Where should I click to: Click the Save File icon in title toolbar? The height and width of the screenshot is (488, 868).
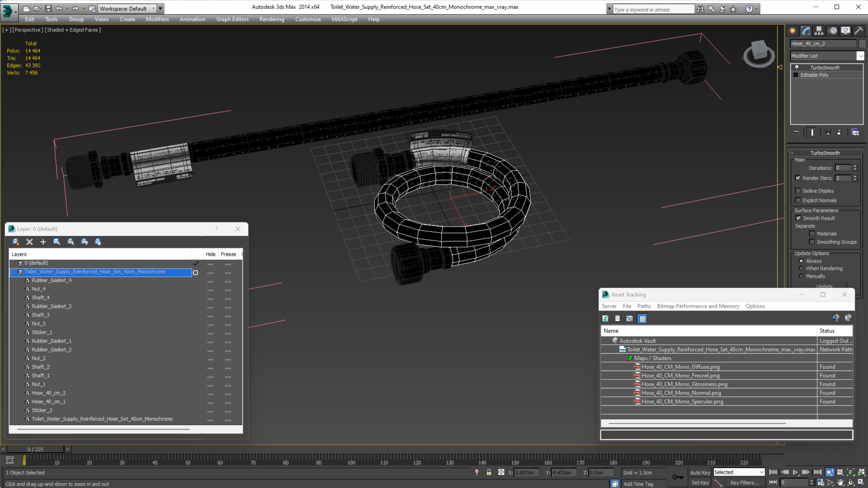click(x=48, y=9)
